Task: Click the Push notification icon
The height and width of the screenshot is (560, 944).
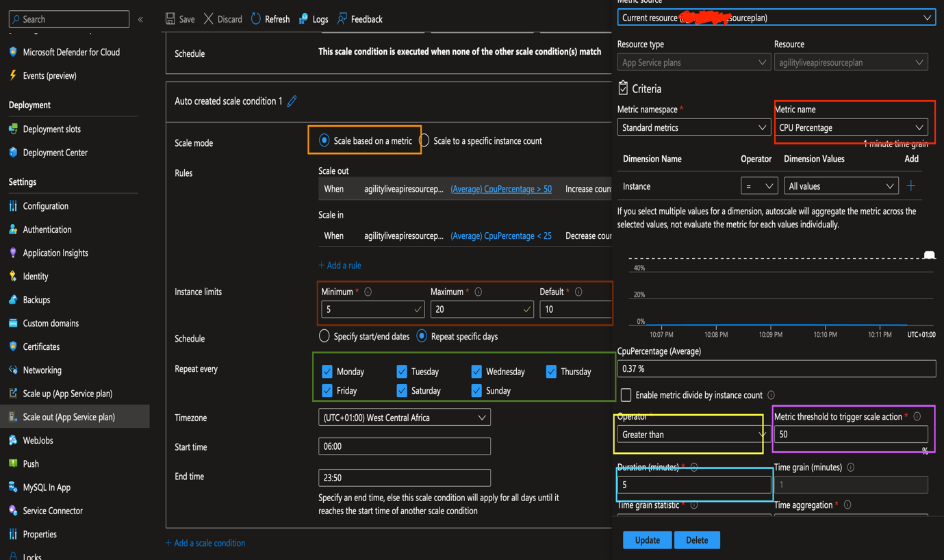Action: [13, 463]
